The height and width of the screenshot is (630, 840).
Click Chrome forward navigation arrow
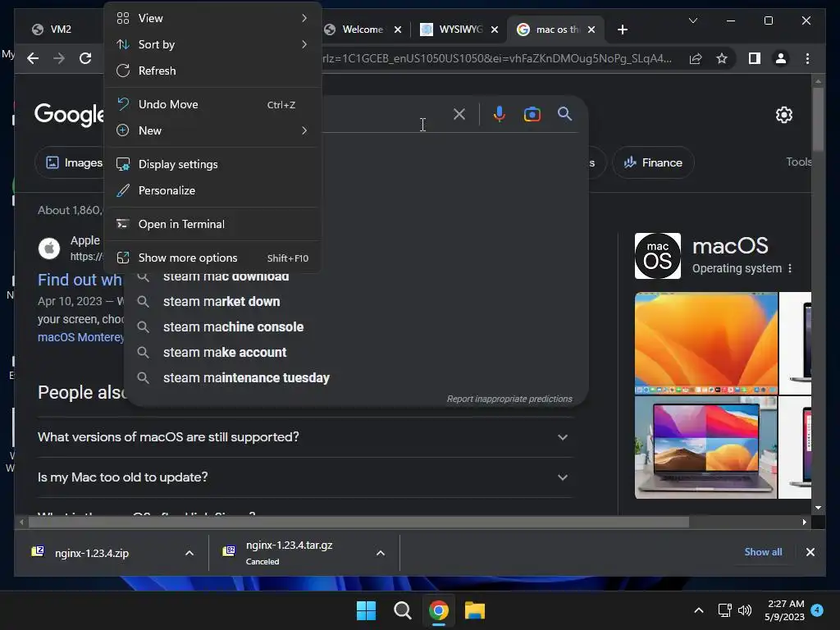(x=59, y=58)
